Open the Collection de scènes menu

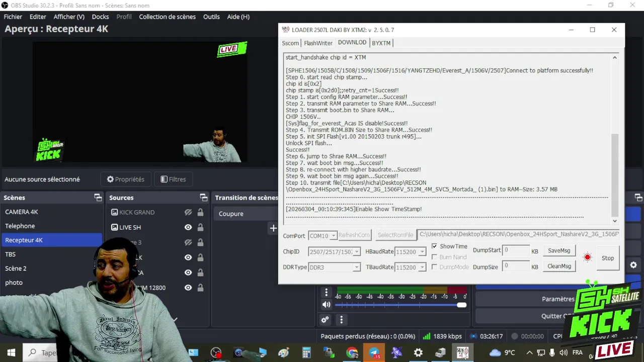(168, 17)
